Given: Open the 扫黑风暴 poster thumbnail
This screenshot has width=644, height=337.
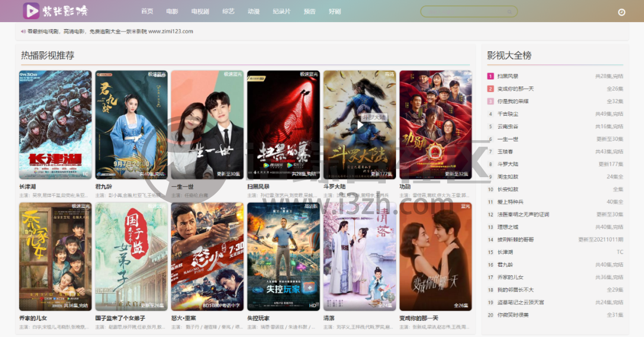Looking at the screenshot, I should (x=283, y=125).
